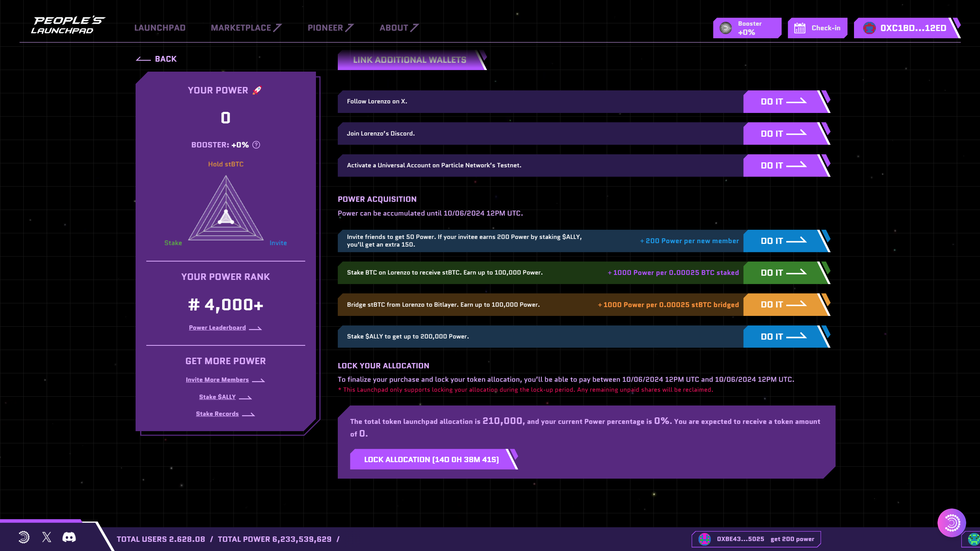980x551 pixels.
Task: Click the wallet avatar icon 0XC1BD...12ED
Action: 869,28
